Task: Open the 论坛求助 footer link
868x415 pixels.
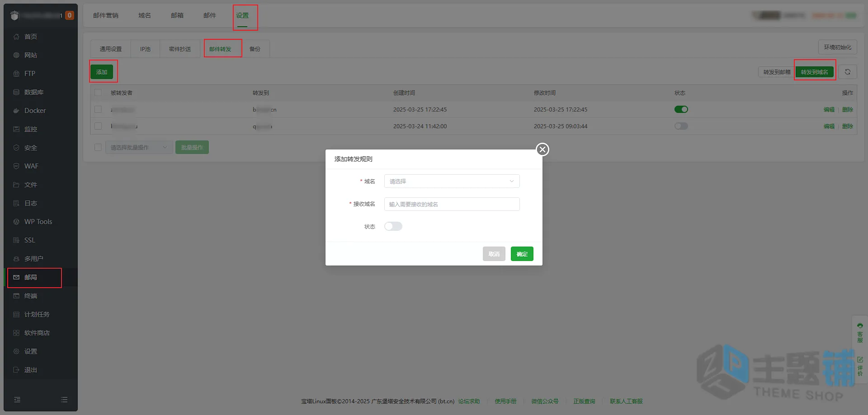Action: [469, 401]
